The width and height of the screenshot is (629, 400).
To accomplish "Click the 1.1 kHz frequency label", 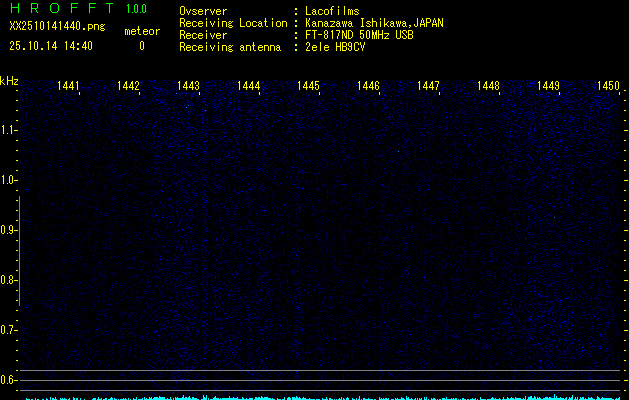I will [9, 130].
